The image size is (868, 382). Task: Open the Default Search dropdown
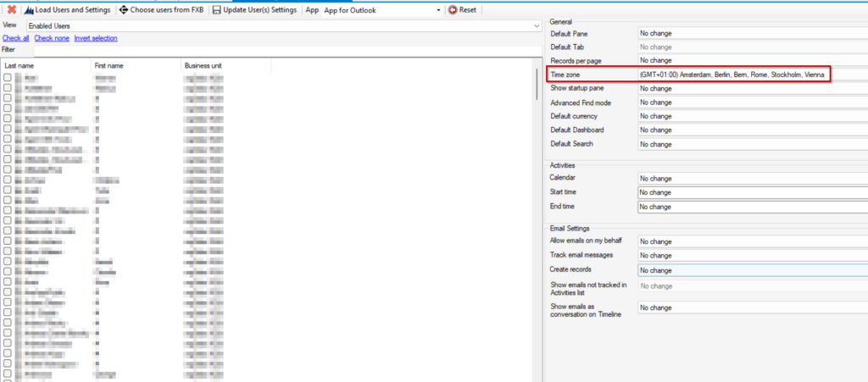pos(753,144)
